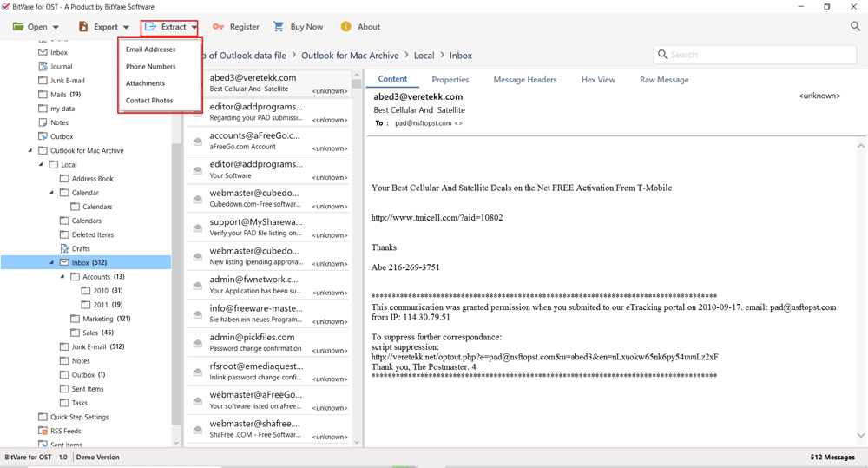Select the Inbox (512) envelope folder
Viewport: 868px width, 468px height.
click(64, 262)
